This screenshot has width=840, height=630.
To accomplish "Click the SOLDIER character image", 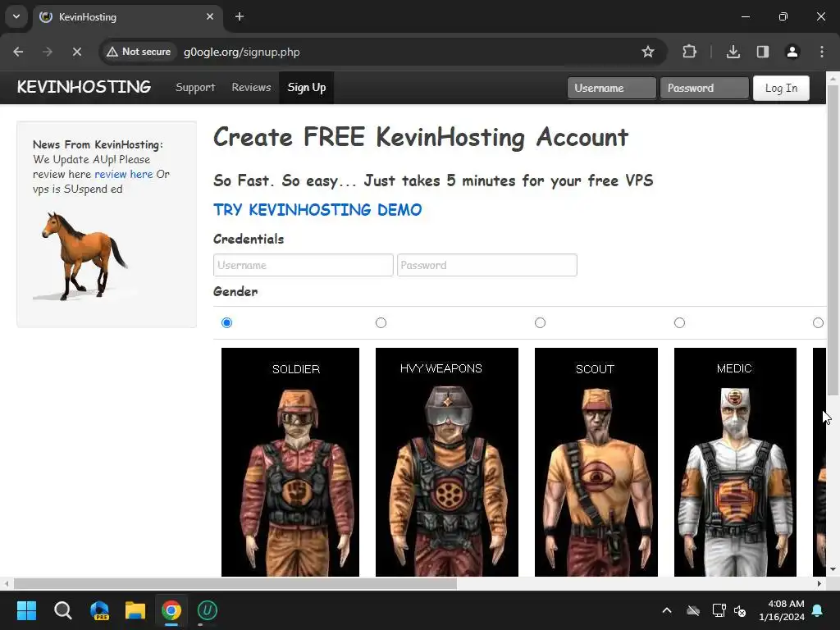I will (290, 463).
